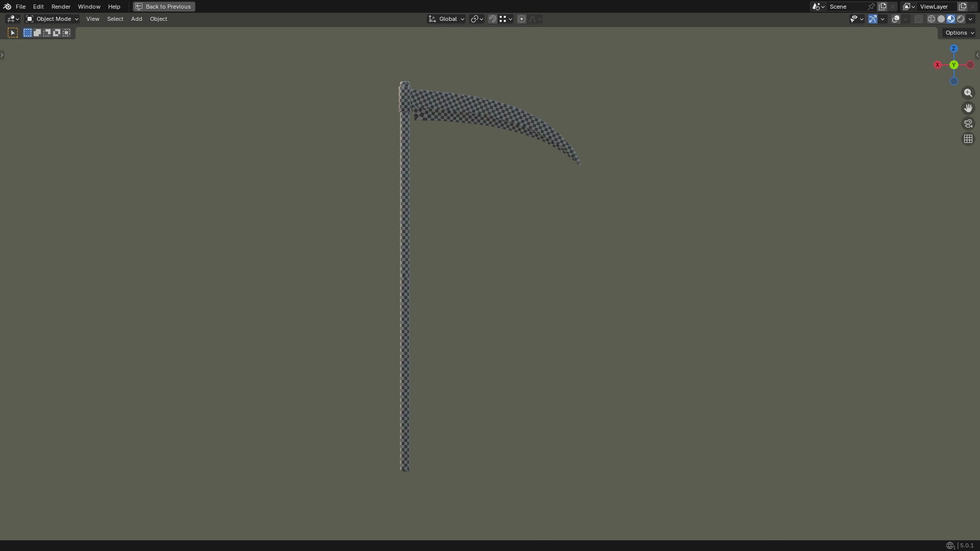Open the viewport Object menu
Image resolution: width=980 pixels, height=551 pixels.
point(158,19)
